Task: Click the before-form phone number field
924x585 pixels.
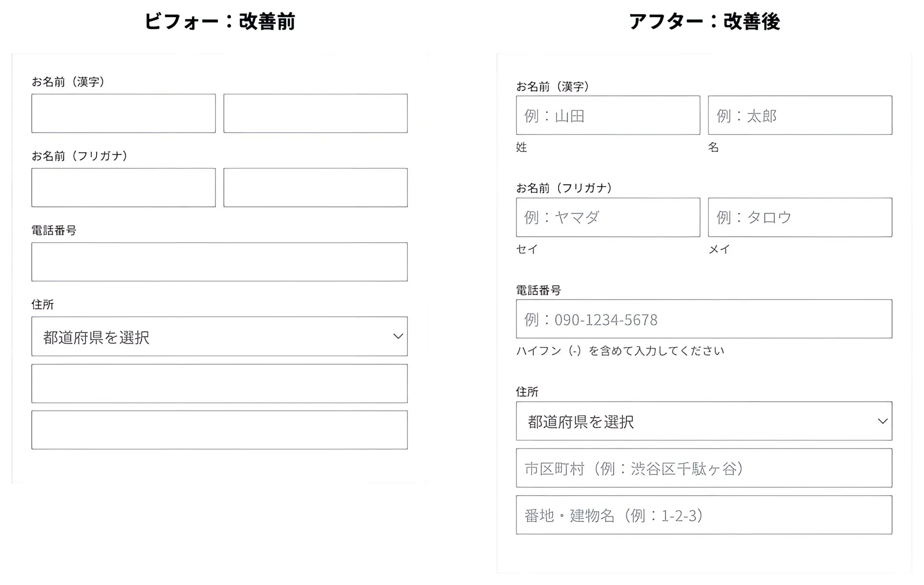Action: [x=220, y=262]
